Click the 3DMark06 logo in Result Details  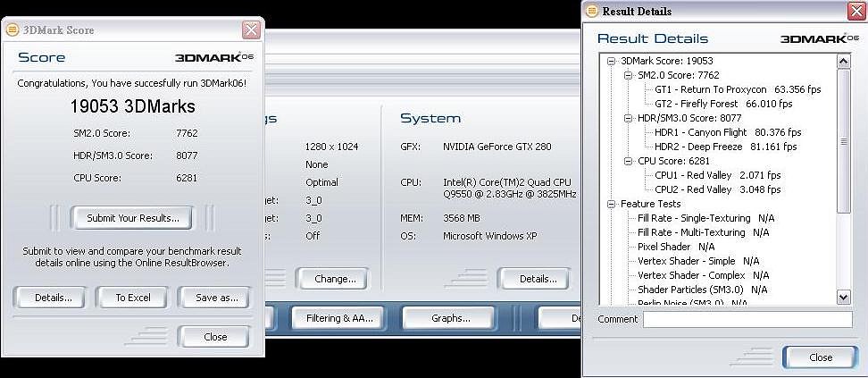(820, 38)
